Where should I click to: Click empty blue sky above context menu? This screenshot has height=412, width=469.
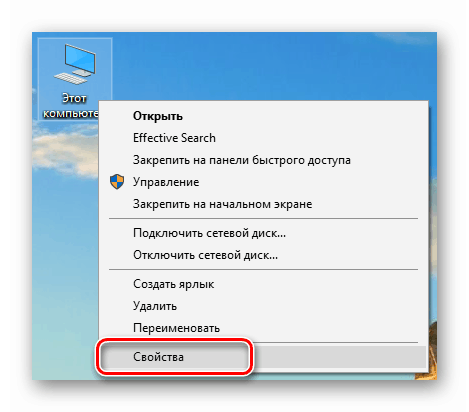click(x=267, y=67)
